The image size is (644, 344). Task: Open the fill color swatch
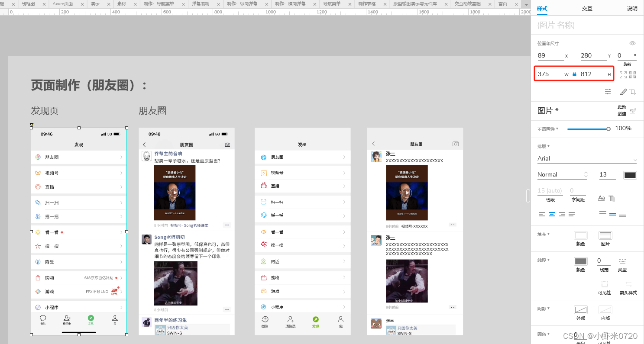(580, 236)
